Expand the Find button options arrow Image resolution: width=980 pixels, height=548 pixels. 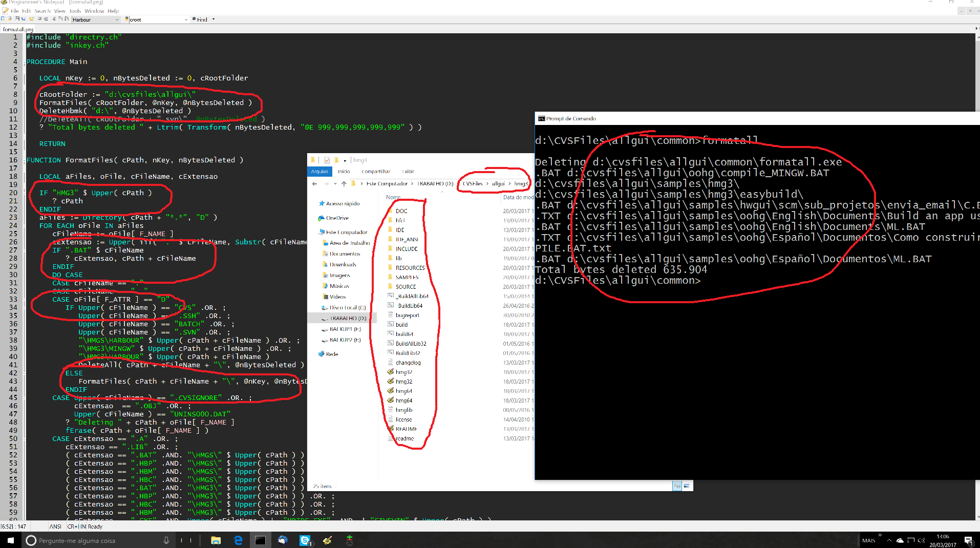(x=214, y=19)
